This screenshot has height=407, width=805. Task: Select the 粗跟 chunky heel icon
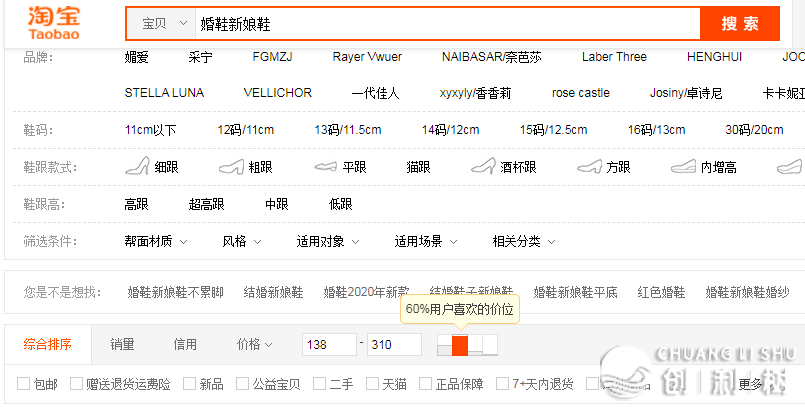click(x=231, y=166)
